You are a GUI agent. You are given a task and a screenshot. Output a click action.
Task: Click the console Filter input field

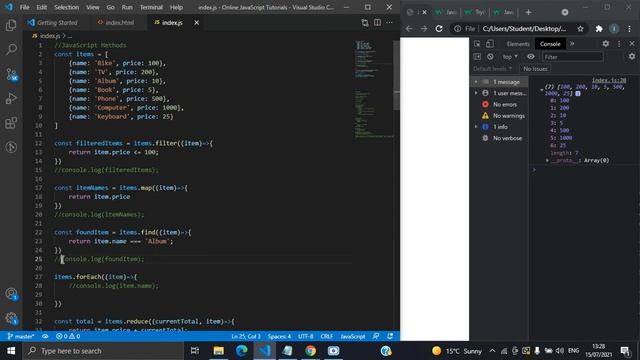(x=573, y=57)
